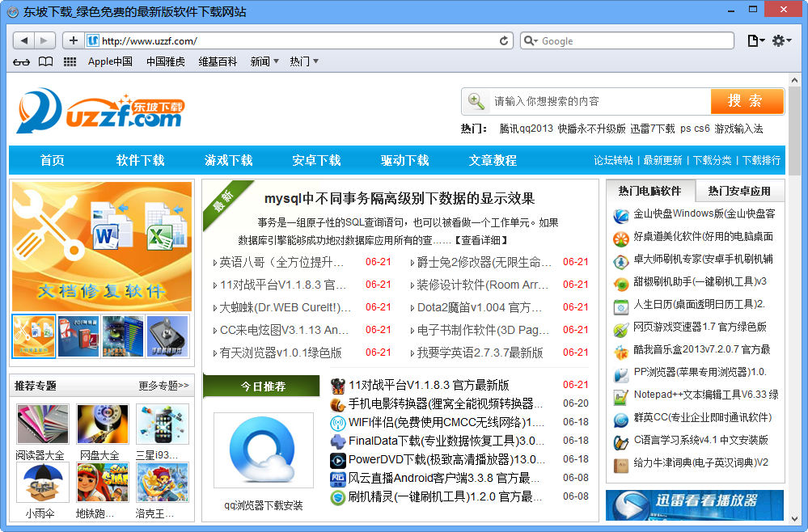Click the 甜椒刷机助手 icon
The image size is (808, 532).
pyautogui.click(x=621, y=284)
